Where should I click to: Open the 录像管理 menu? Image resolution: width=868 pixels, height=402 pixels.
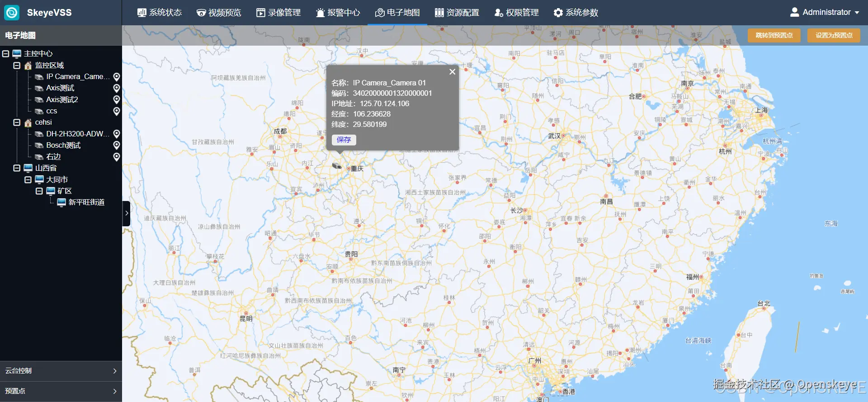(x=278, y=13)
